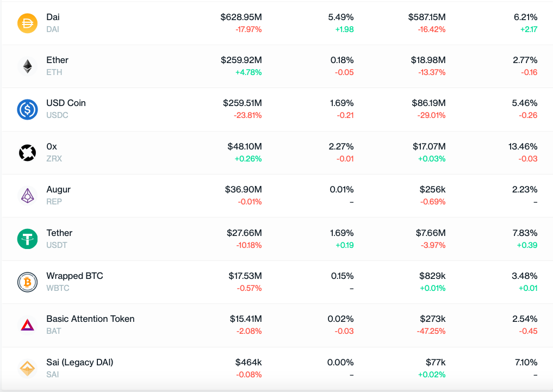Screen dimensions: 553x392
Task: Click the ETH ticker symbol
Action: pyautogui.click(x=54, y=72)
